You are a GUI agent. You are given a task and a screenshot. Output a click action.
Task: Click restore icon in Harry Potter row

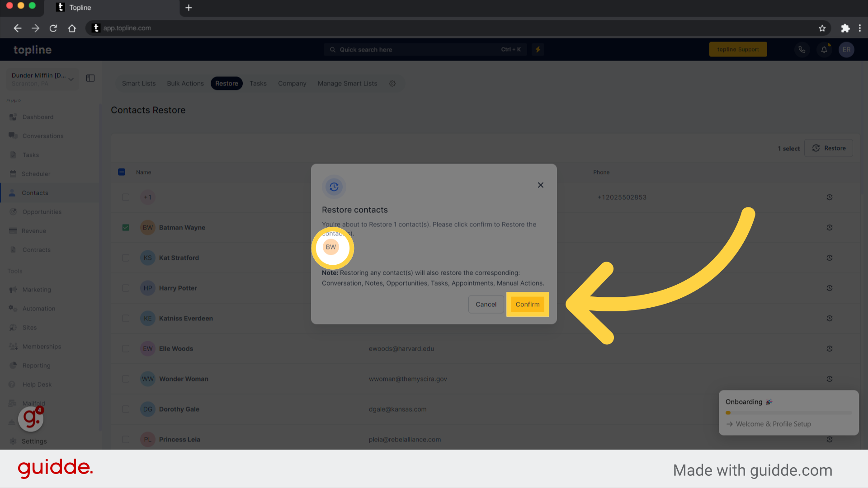pos(830,288)
